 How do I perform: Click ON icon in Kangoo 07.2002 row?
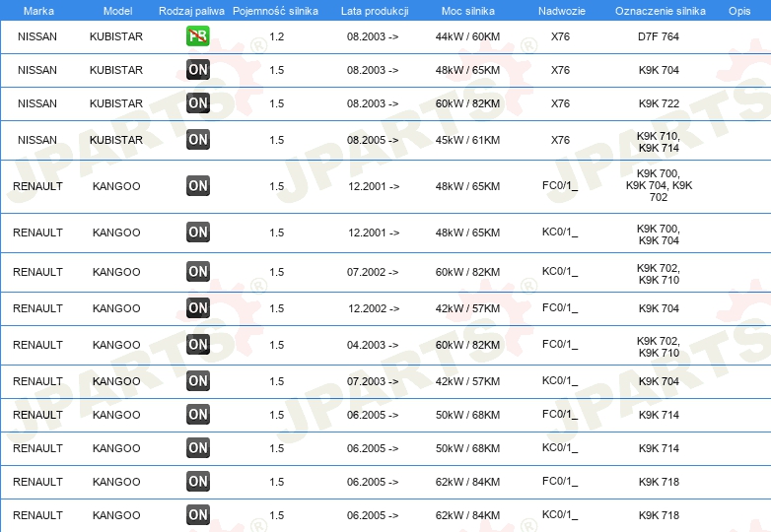(x=197, y=271)
